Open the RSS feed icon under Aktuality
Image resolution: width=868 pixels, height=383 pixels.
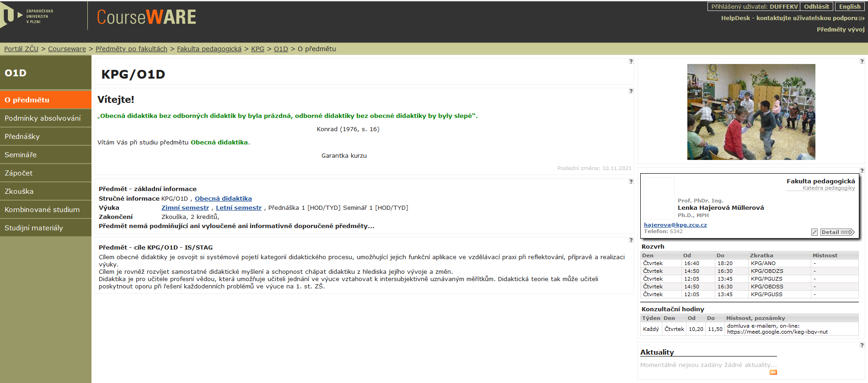pos(773,372)
